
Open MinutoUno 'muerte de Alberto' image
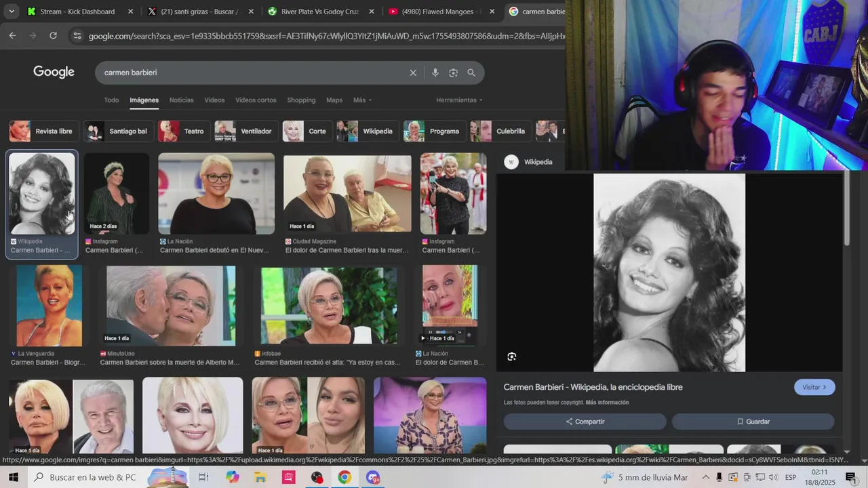pos(171,306)
